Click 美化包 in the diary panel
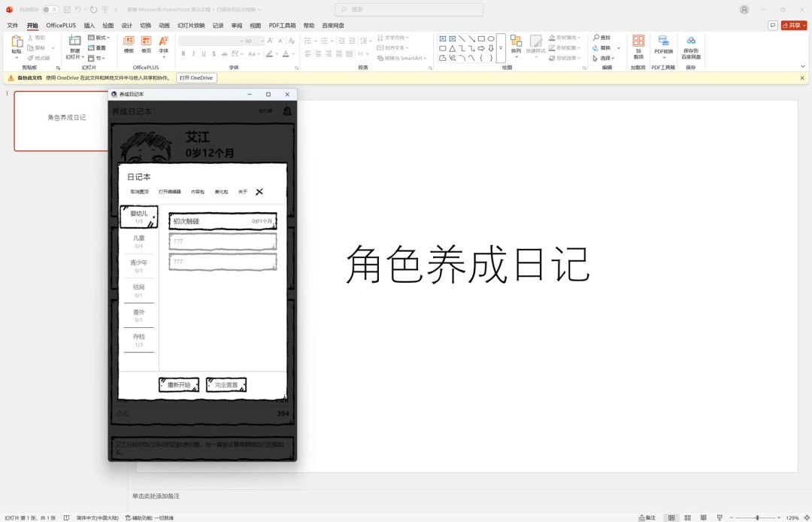812x522 pixels. pyautogui.click(x=221, y=192)
